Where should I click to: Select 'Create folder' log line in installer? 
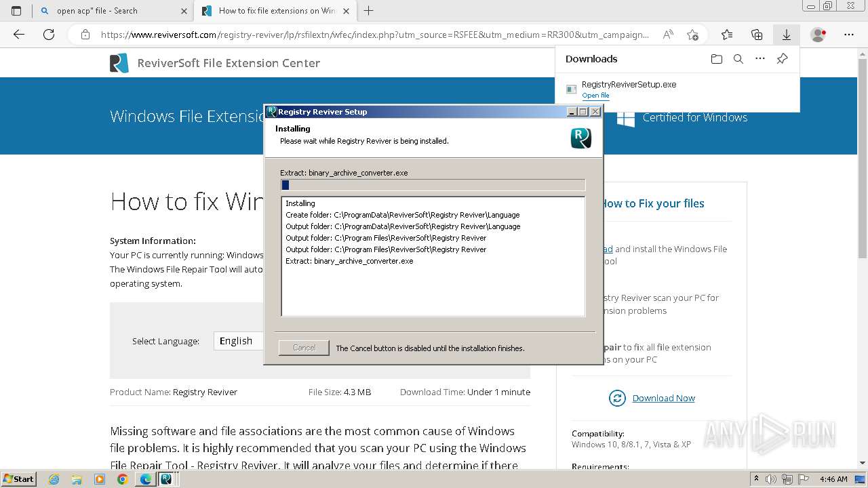pos(403,215)
